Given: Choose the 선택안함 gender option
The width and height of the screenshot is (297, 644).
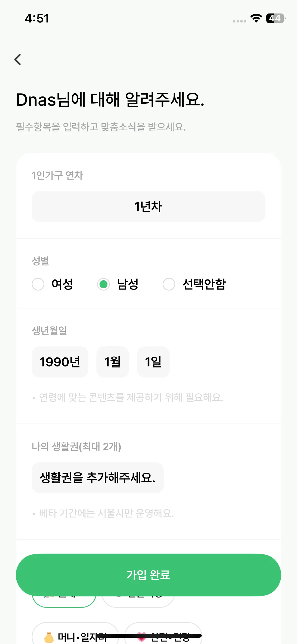Looking at the screenshot, I should coord(169,284).
